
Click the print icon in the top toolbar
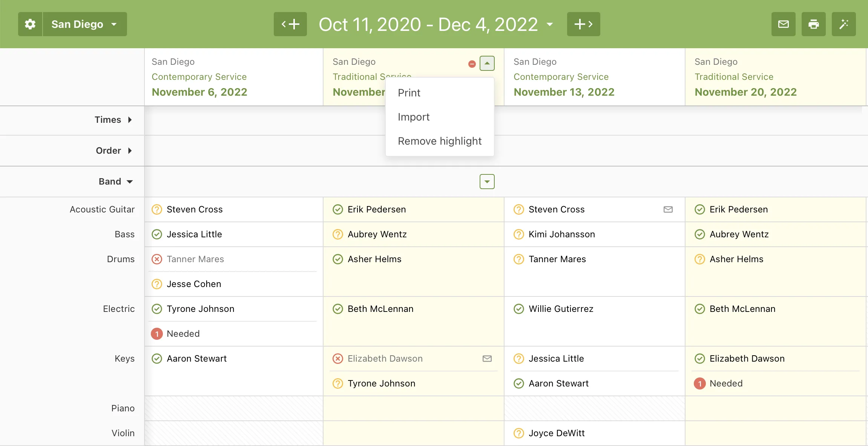pyautogui.click(x=813, y=24)
